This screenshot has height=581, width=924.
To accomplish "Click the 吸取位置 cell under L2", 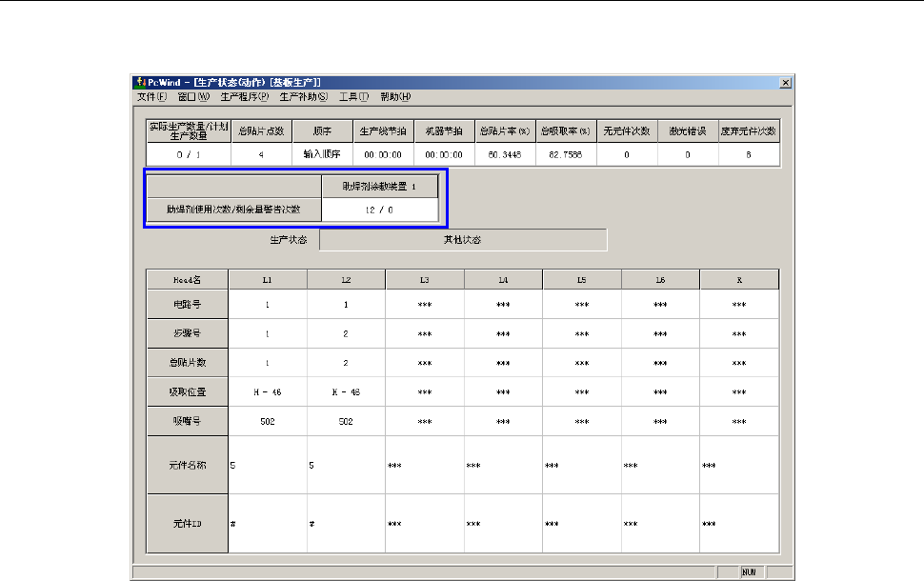I will click(x=346, y=391).
